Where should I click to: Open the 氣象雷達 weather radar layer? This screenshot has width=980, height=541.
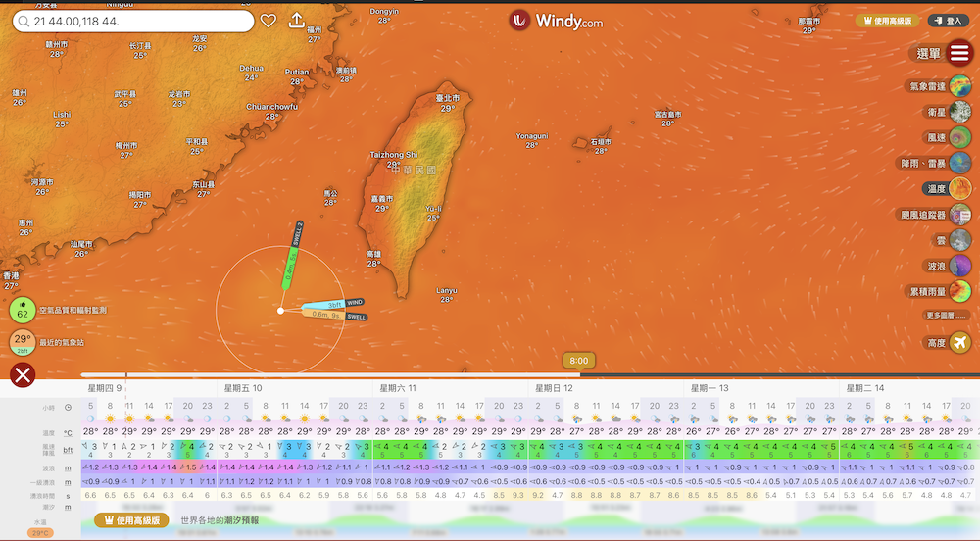[959, 86]
